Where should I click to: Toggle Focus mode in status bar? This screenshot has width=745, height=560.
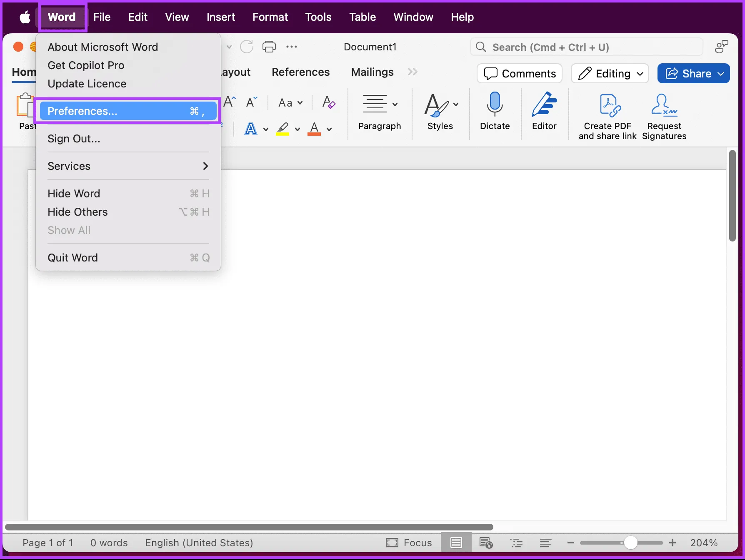click(x=409, y=543)
